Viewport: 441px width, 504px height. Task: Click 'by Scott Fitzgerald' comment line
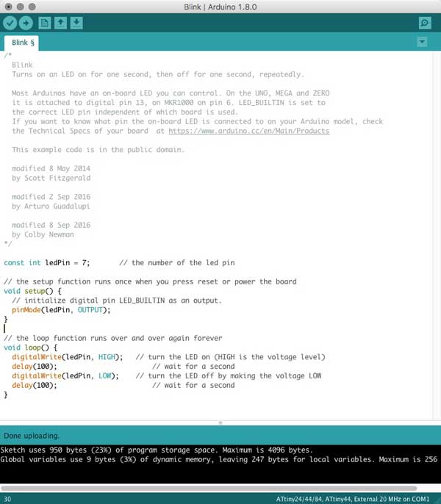tap(51, 178)
